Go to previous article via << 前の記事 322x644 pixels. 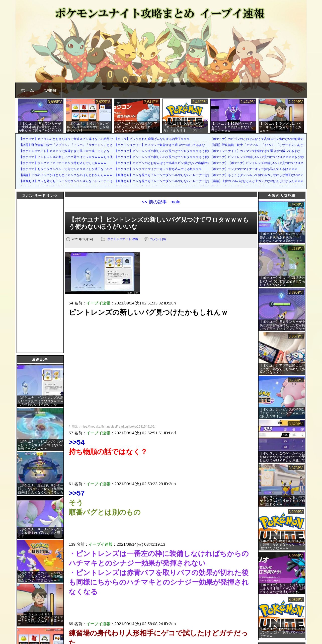(x=154, y=202)
